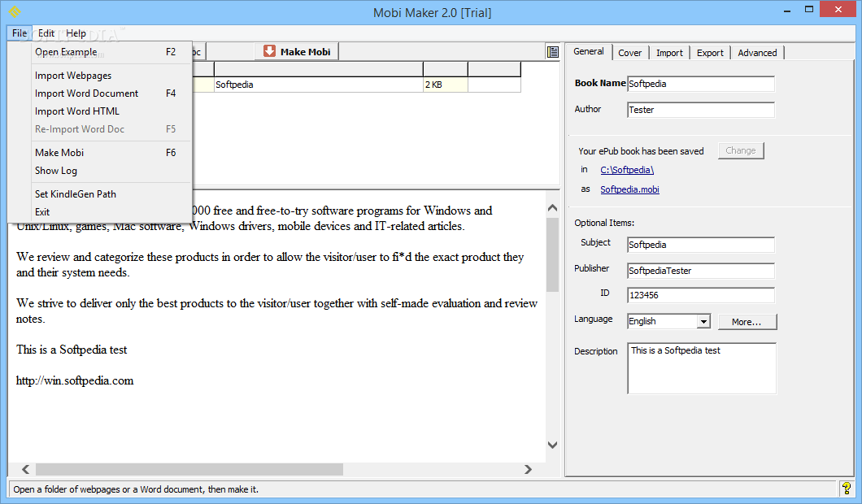Open the File menu

click(20, 33)
